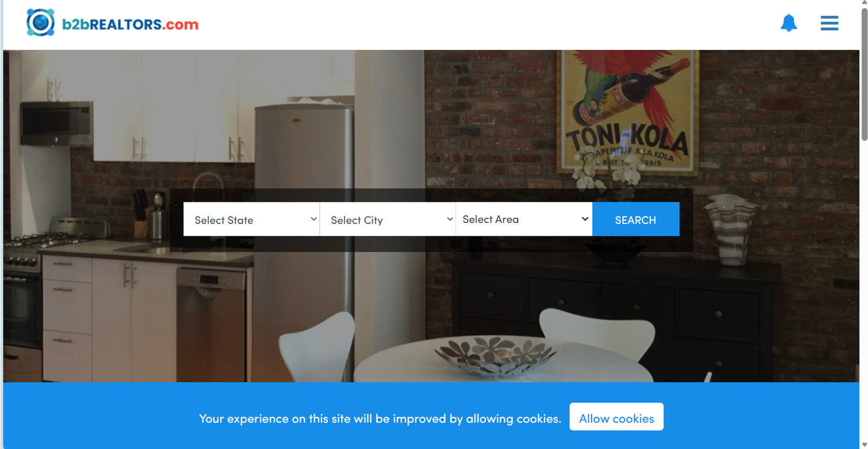This screenshot has width=868, height=449.
Task: Click the cookie notice message text
Action: pyautogui.click(x=380, y=419)
